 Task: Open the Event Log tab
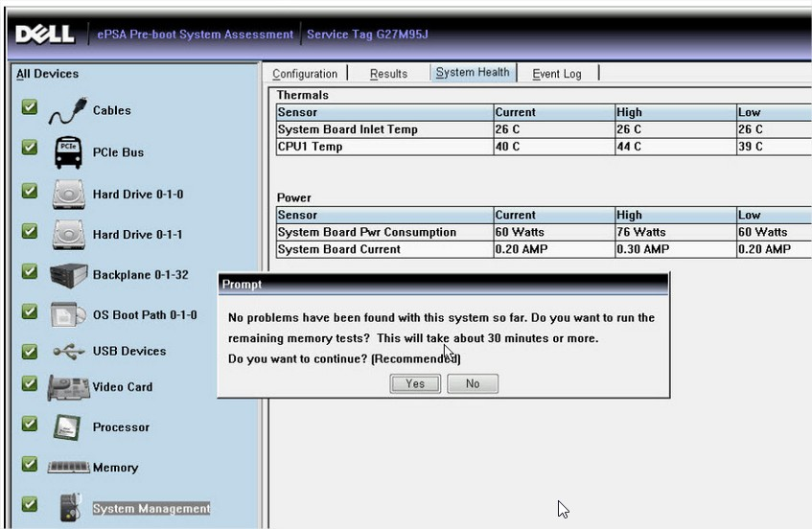pyautogui.click(x=557, y=74)
